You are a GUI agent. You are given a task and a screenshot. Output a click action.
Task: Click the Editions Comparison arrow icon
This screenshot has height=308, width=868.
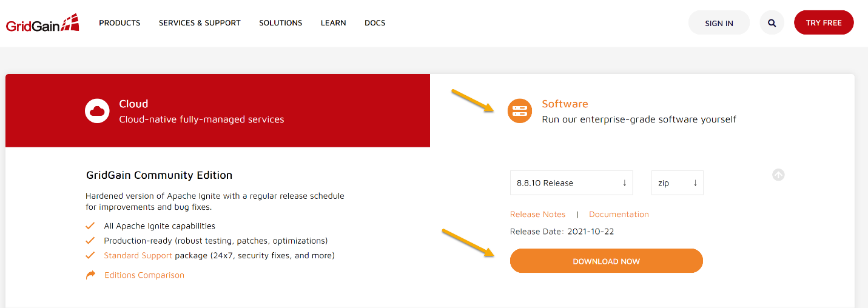click(x=91, y=275)
